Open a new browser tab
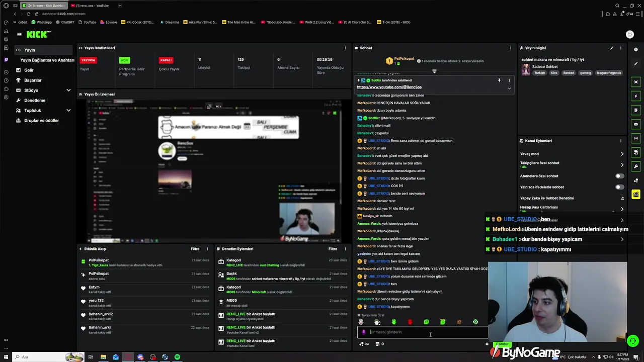This screenshot has width=644, height=362. coord(120,6)
